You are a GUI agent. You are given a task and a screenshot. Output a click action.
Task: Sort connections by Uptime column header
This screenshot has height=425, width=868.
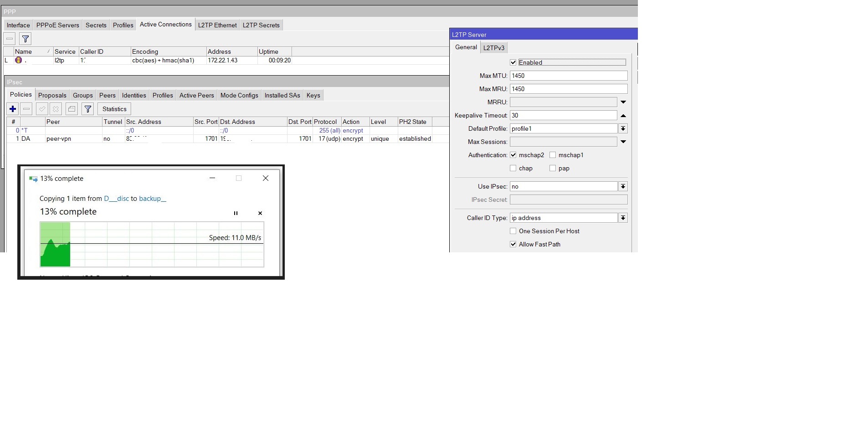pos(275,51)
